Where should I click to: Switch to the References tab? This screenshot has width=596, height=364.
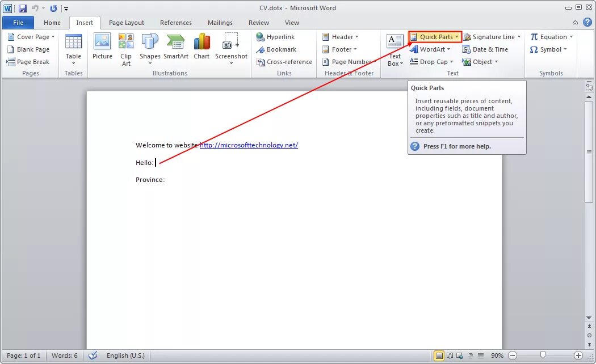(x=175, y=23)
